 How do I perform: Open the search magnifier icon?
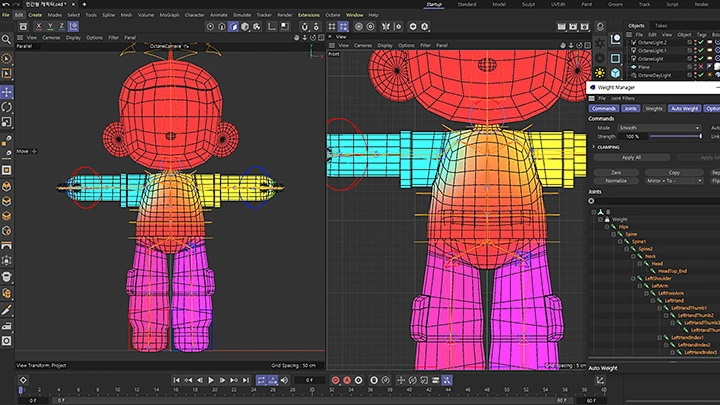(6, 39)
